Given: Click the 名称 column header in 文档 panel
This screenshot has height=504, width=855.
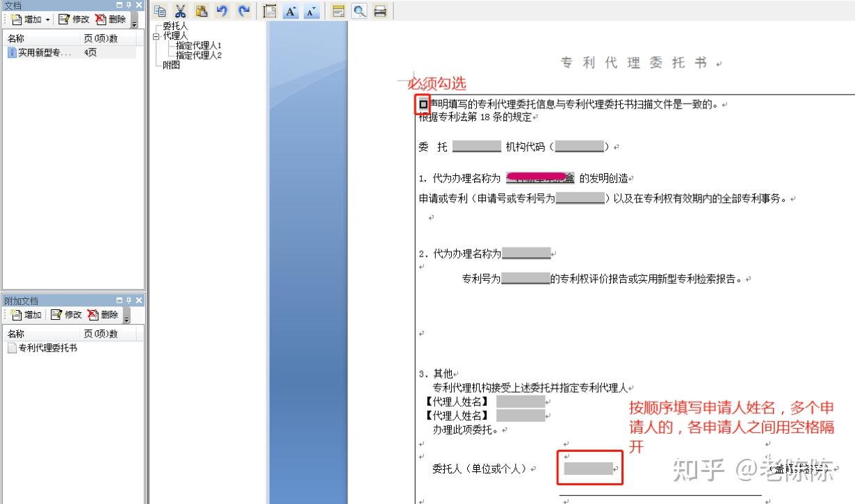Looking at the screenshot, I should tap(42, 38).
